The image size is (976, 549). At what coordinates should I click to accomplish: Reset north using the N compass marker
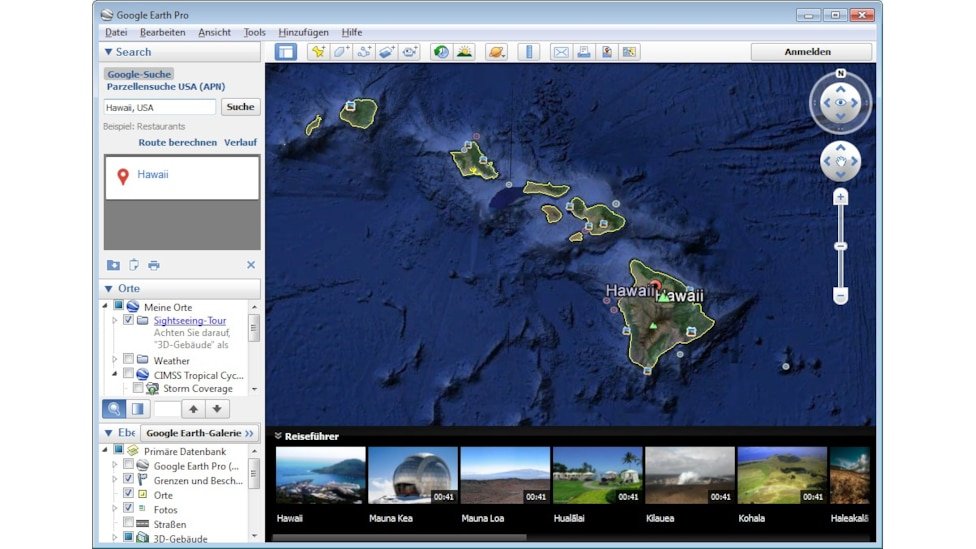[x=840, y=73]
